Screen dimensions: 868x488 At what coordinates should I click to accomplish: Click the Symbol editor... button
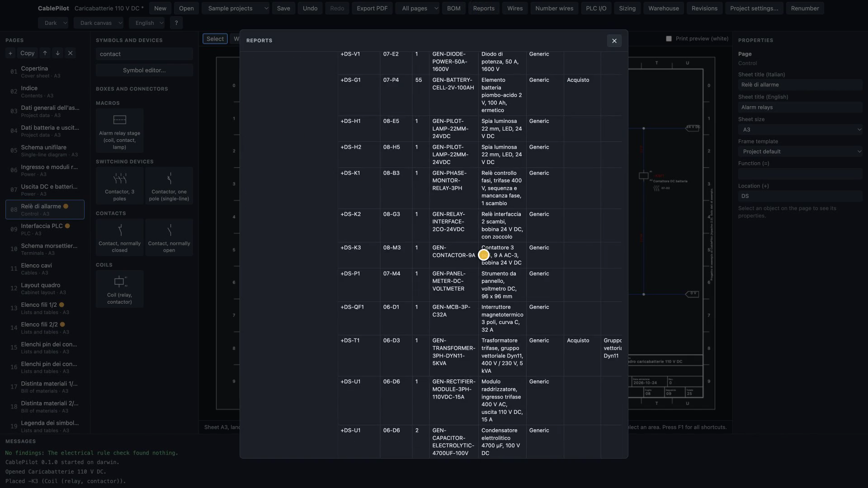[144, 70]
